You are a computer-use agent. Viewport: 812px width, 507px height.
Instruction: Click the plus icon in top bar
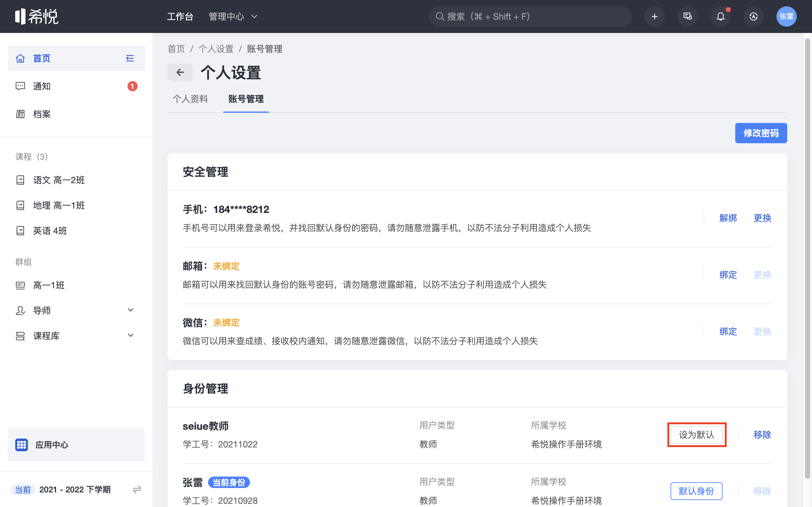point(654,16)
